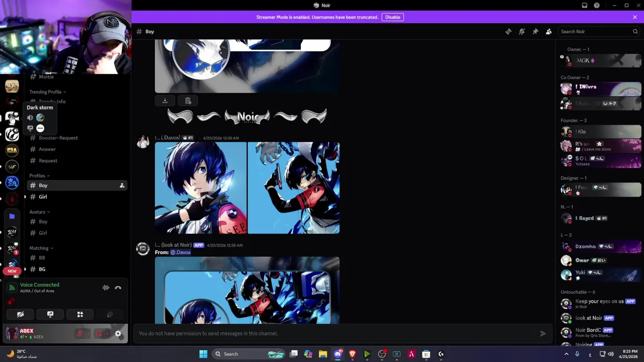Open User Settings gear icon
644x362 pixels.
[118, 334]
